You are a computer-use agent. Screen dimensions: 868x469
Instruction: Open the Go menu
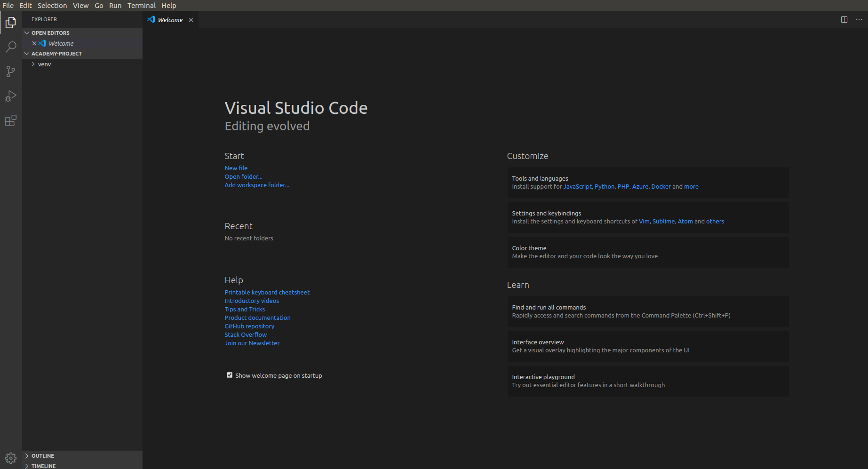[x=99, y=6]
